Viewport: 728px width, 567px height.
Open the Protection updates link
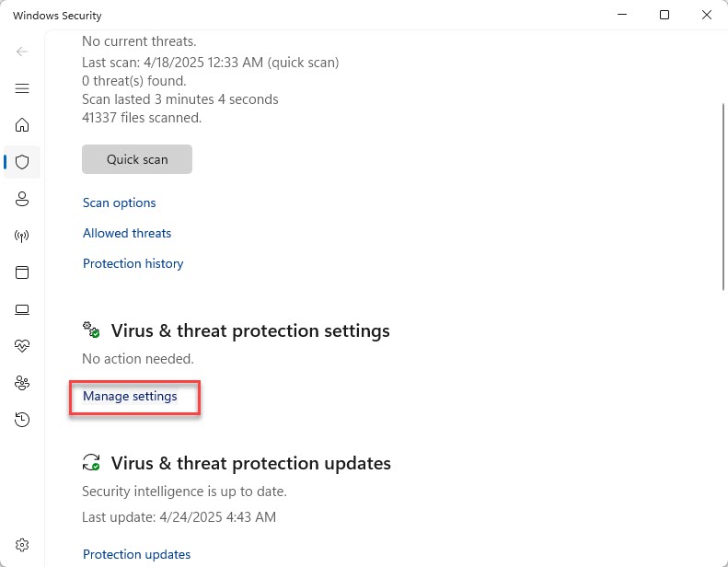point(137,554)
